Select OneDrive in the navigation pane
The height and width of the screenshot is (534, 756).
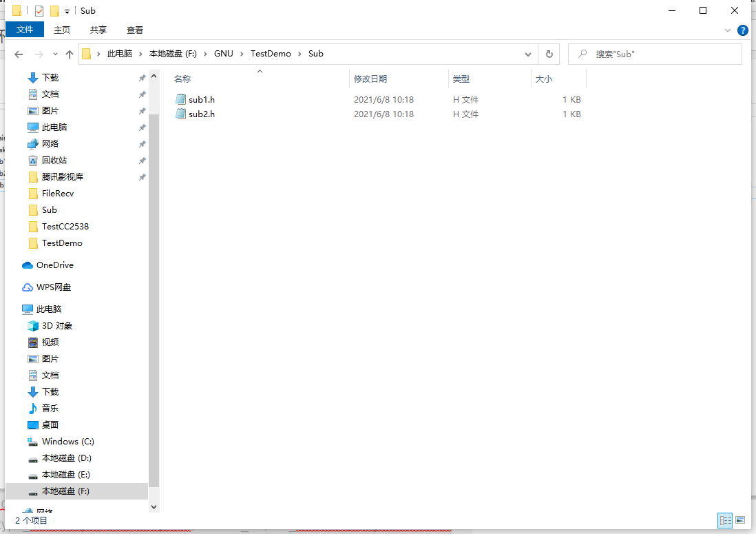pos(55,265)
